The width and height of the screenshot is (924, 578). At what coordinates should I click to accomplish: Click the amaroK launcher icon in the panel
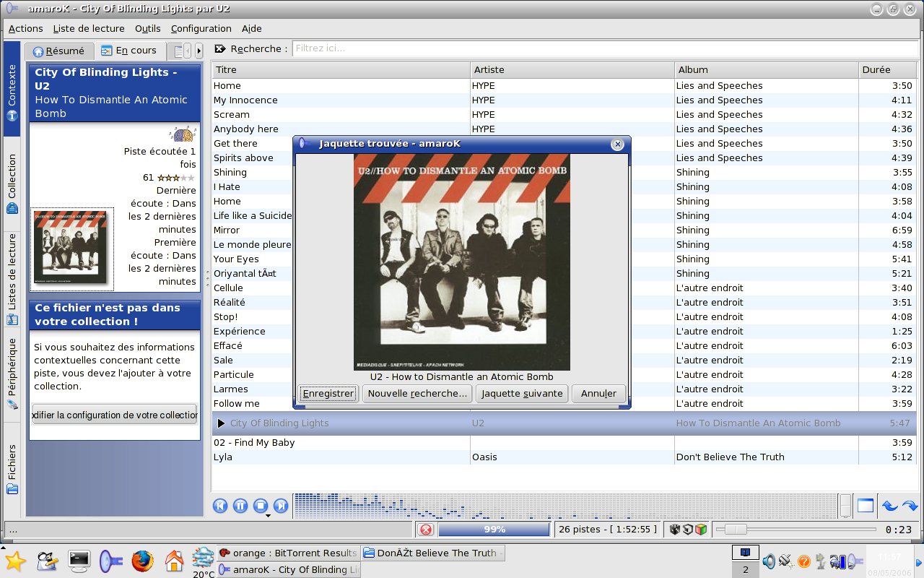(x=110, y=561)
